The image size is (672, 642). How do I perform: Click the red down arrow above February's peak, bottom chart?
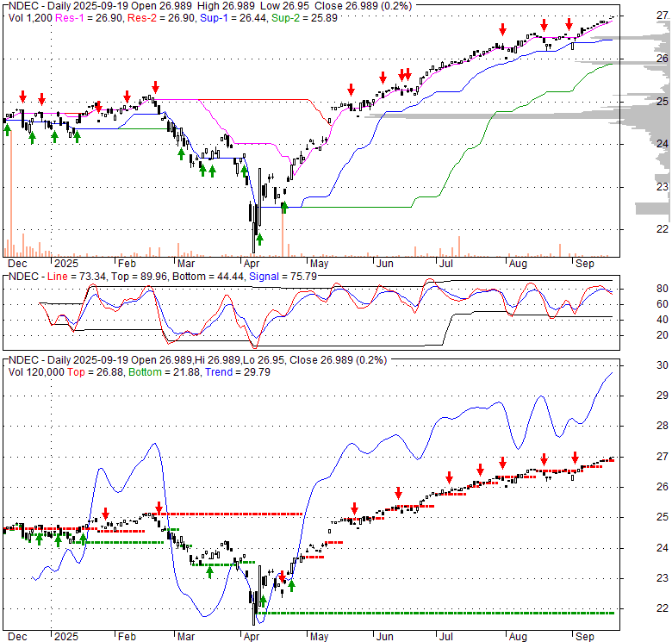pos(159,508)
